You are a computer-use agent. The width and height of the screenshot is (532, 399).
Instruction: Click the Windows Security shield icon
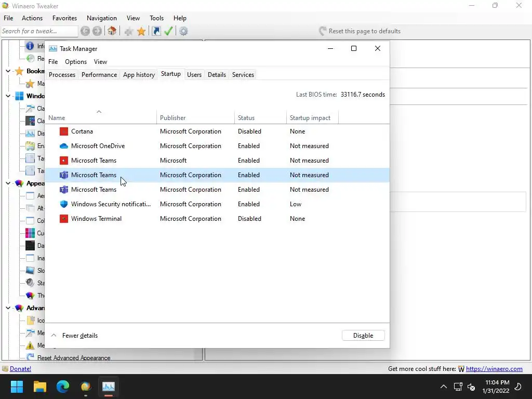click(x=64, y=204)
